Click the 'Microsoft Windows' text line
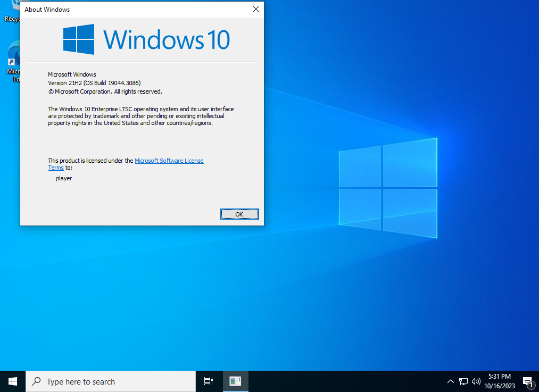The width and height of the screenshot is (539, 392). coord(72,74)
